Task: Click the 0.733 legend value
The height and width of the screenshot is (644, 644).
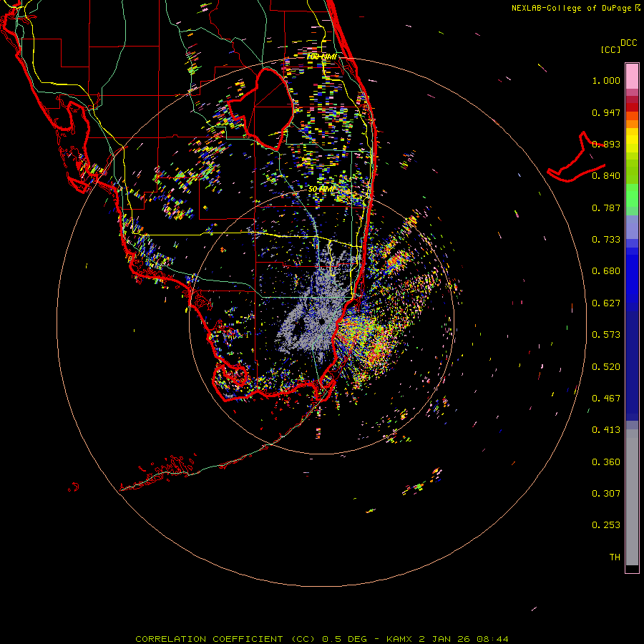Action: pyautogui.click(x=606, y=240)
